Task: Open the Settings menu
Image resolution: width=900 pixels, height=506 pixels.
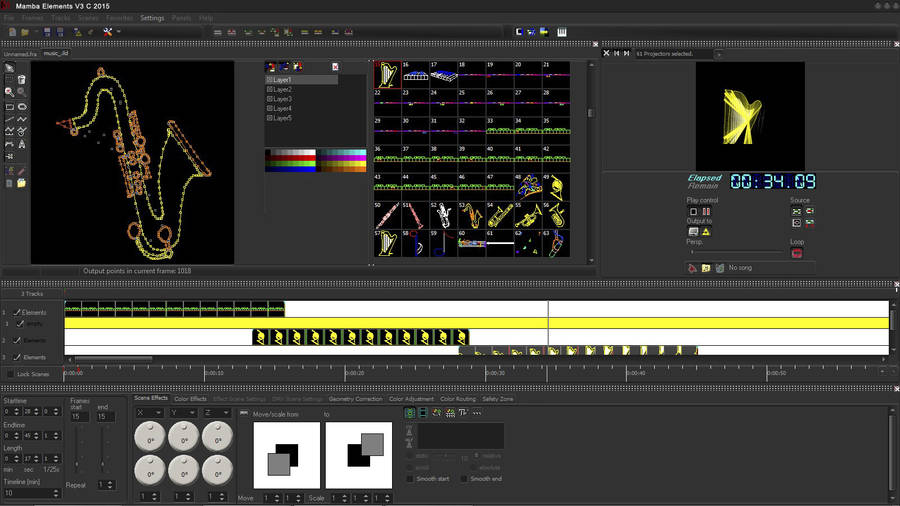Action: (152, 18)
